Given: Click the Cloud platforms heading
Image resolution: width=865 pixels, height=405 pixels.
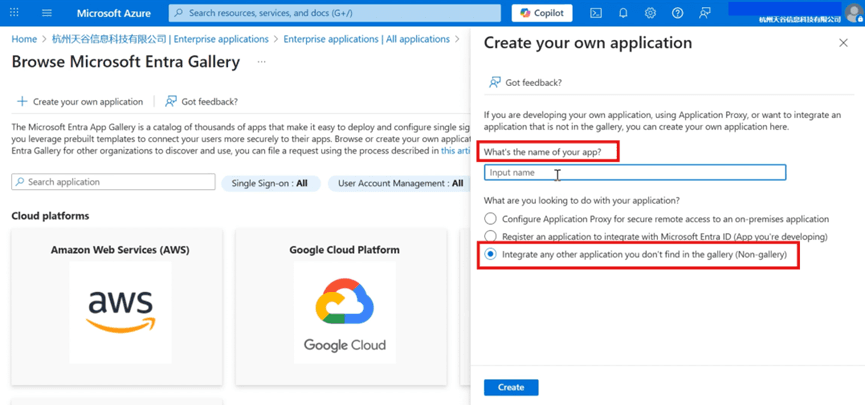Looking at the screenshot, I should [50, 216].
